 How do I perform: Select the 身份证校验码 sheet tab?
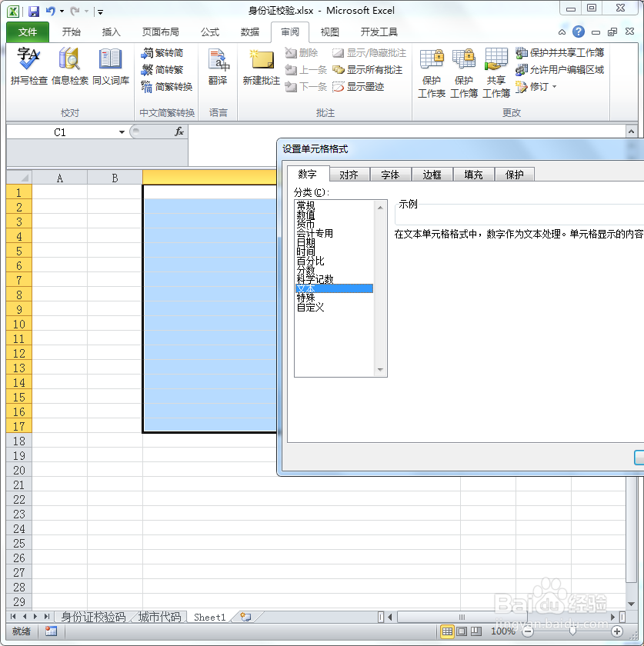[x=94, y=617]
